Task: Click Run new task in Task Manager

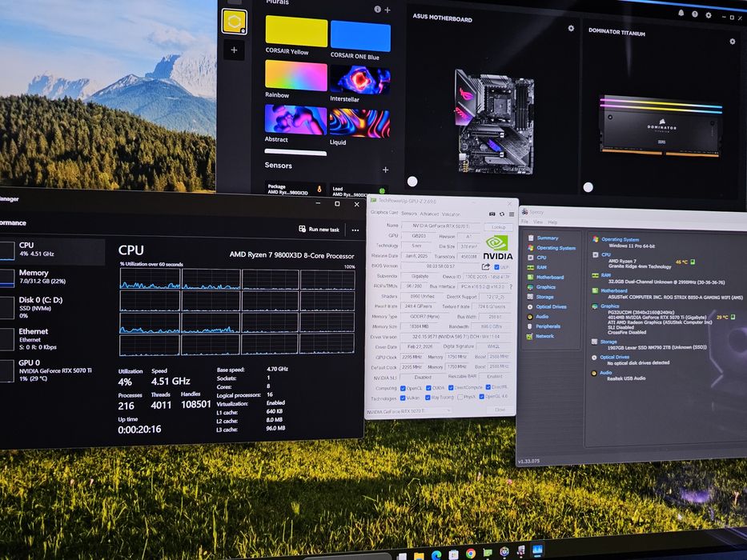Action: (x=319, y=229)
